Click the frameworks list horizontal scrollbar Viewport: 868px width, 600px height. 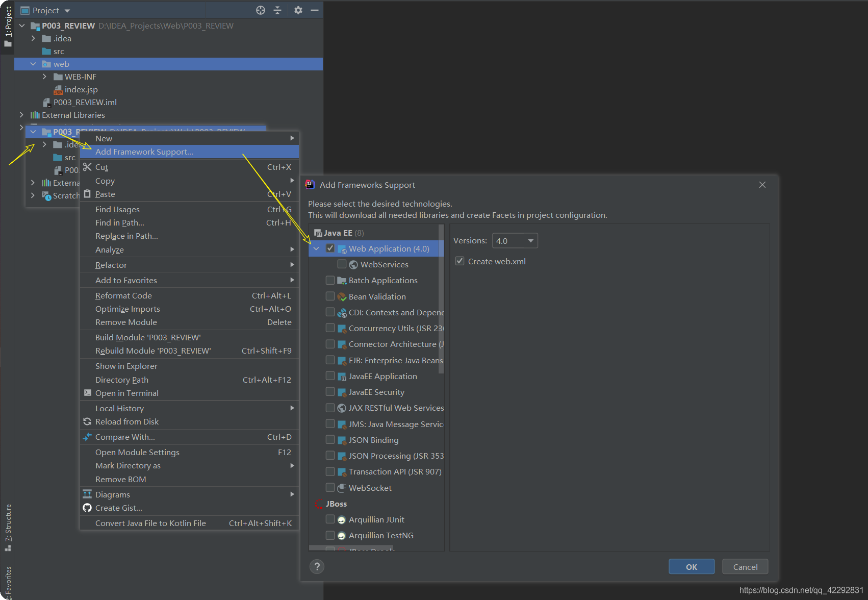351,548
